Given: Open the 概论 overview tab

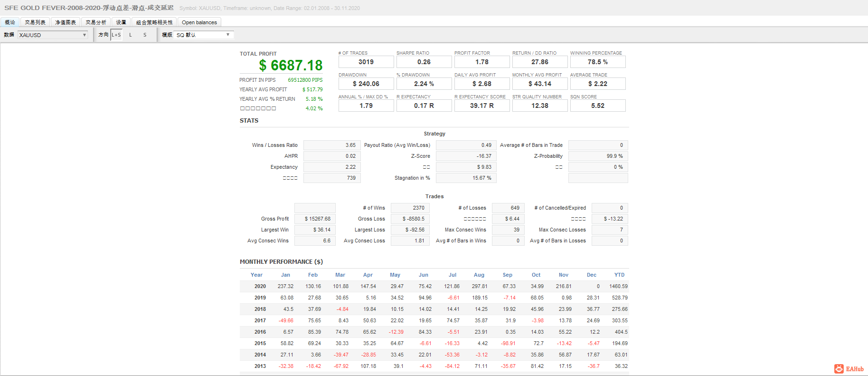Looking at the screenshot, I should pyautogui.click(x=10, y=22).
